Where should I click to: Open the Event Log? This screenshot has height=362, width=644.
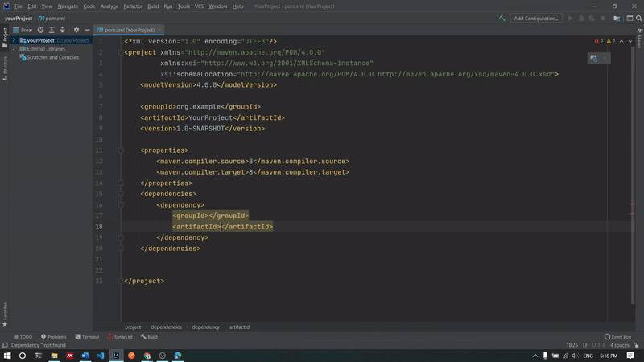tap(617, 337)
